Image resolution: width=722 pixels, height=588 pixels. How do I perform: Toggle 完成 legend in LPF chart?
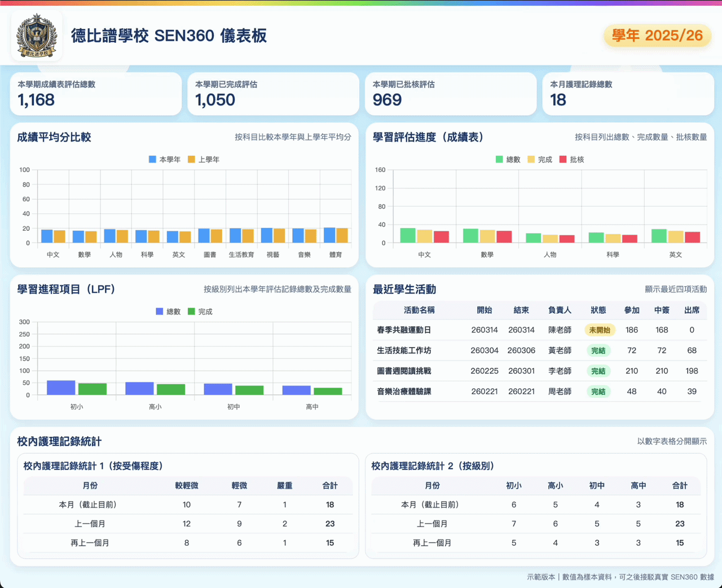pos(200,311)
